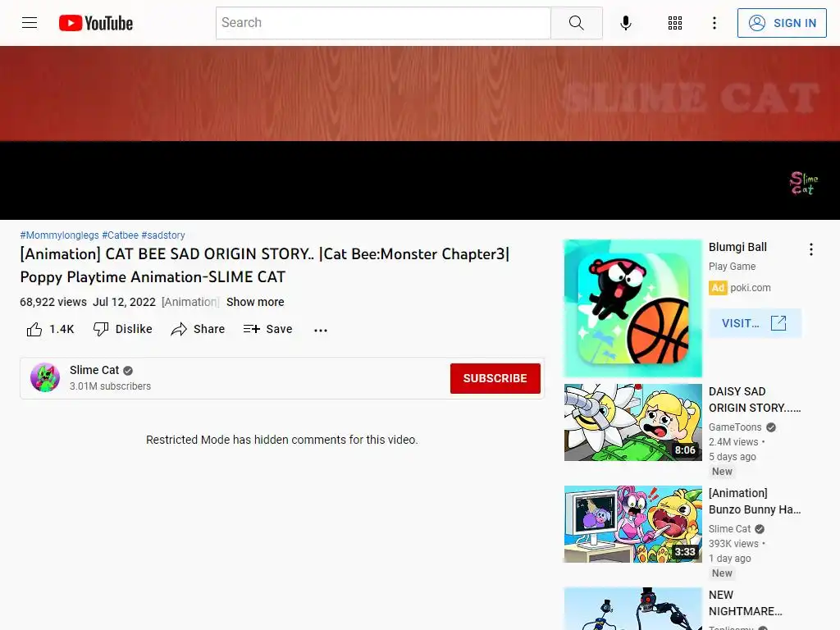Sign in to YouTube
Image resolution: width=840 pixels, height=630 pixels.
(782, 23)
